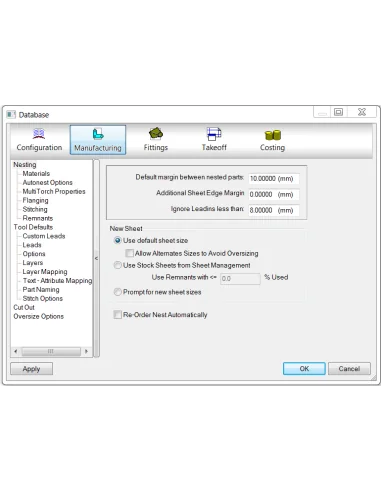Image resolution: width=381 pixels, height=492 pixels.
Task: Edit Ignore Leadins less than field
Action: (273, 210)
